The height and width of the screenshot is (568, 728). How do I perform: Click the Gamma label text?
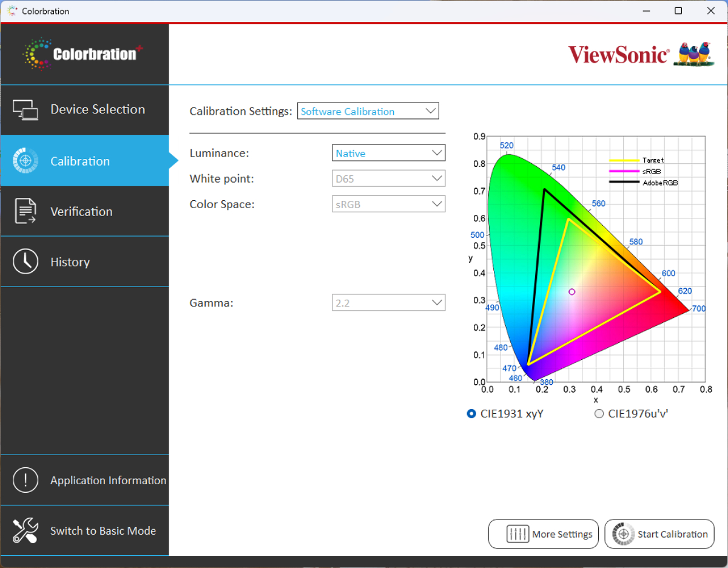click(x=211, y=302)
